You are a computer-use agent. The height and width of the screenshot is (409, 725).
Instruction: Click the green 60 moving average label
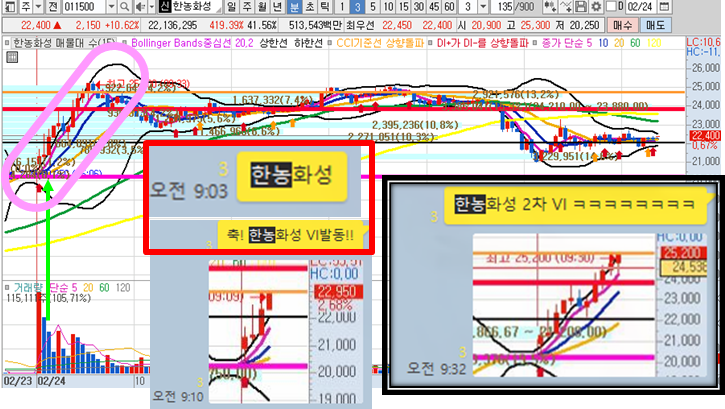click(635, 43)
